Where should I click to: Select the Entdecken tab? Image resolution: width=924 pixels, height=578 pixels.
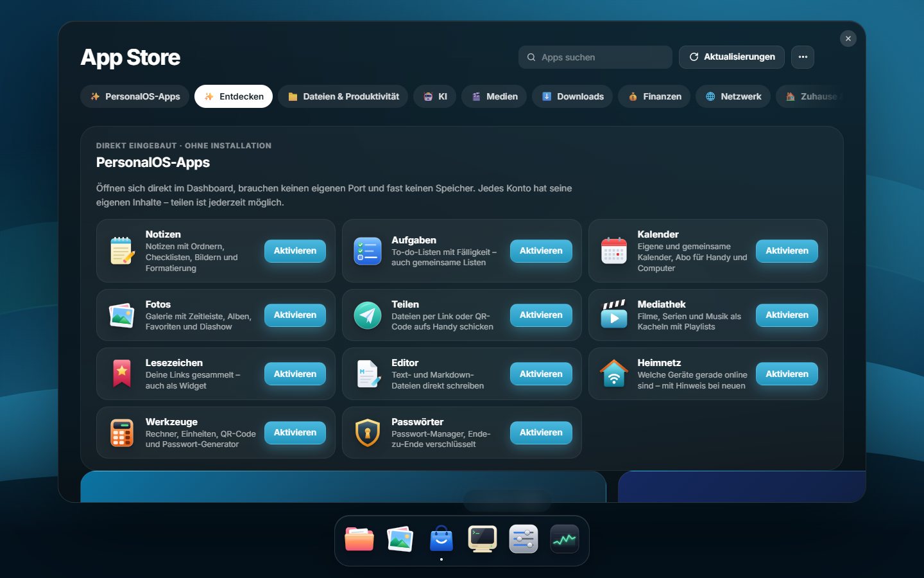click(234, 96)
